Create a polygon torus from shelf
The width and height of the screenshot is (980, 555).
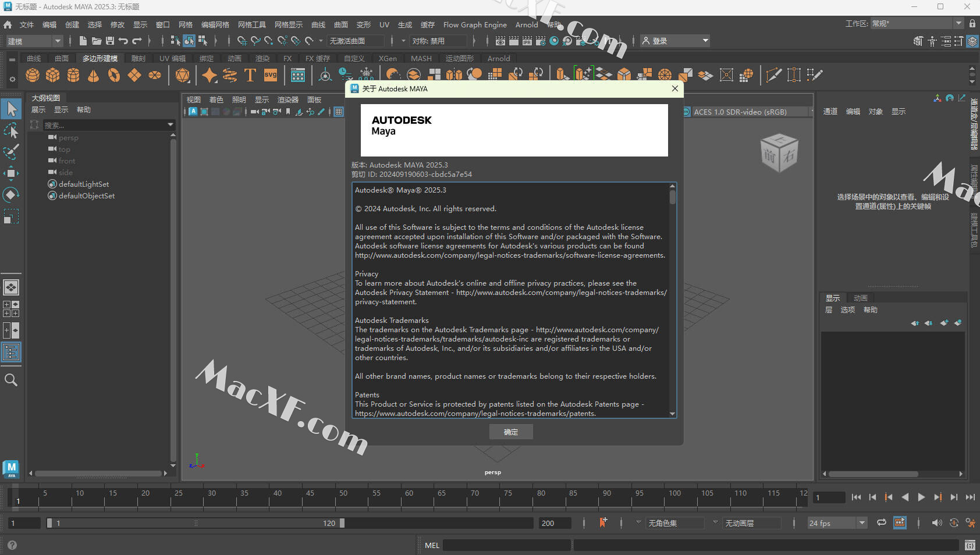pyautogui.click(x=114, y=75)
